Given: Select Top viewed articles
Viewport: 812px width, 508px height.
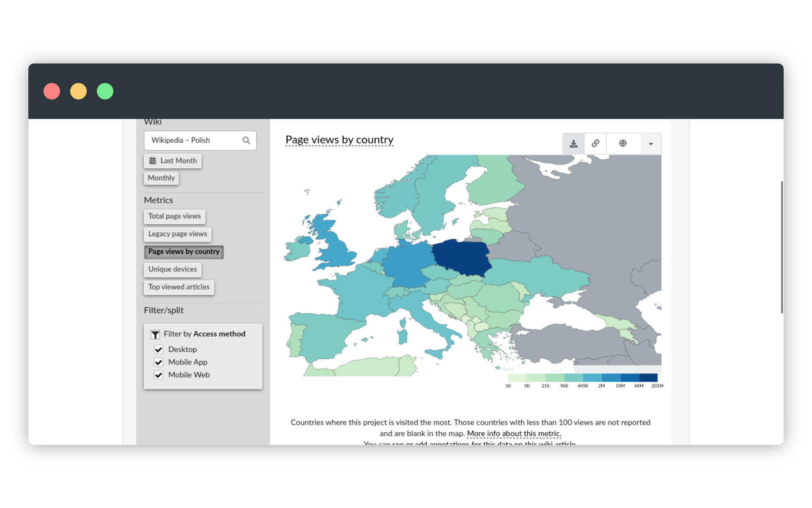Looking at the screenshot, I should click(x=178, y=287).
